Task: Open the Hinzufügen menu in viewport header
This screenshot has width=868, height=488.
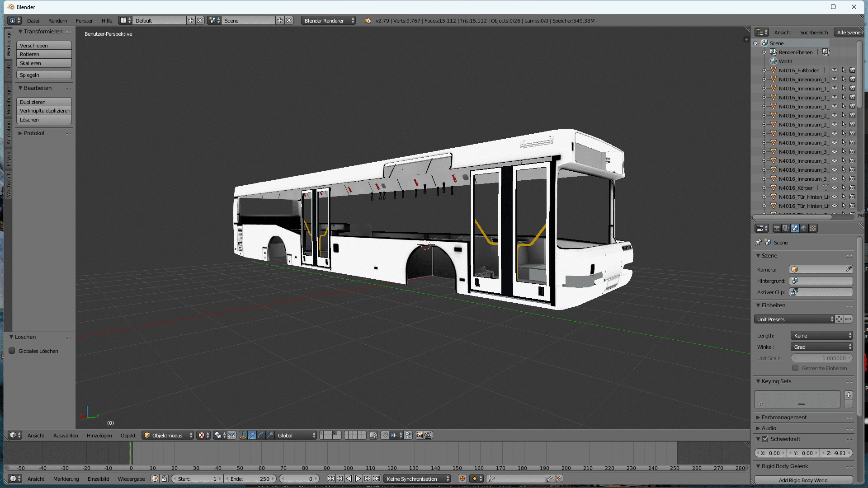Action: tap(99, 435)
